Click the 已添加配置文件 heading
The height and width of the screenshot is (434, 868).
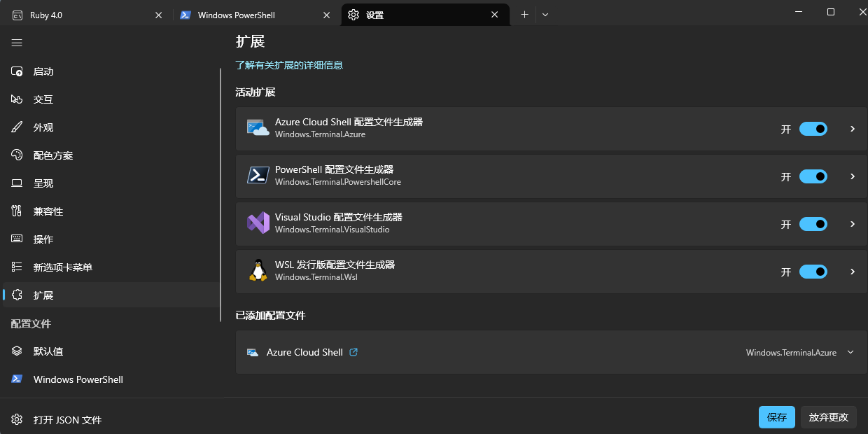[270, 316]
